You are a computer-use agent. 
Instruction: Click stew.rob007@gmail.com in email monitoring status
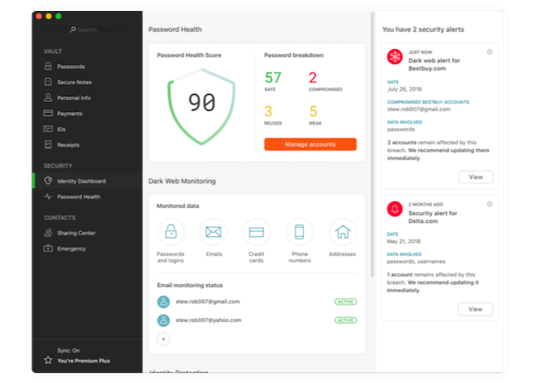pyautogui.click(x=207, y=302)
